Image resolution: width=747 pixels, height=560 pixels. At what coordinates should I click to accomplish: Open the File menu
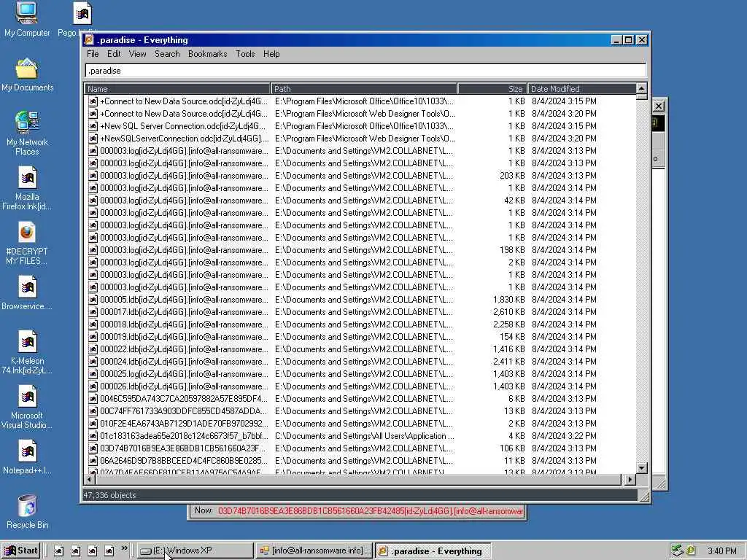(x=93, y=54)
